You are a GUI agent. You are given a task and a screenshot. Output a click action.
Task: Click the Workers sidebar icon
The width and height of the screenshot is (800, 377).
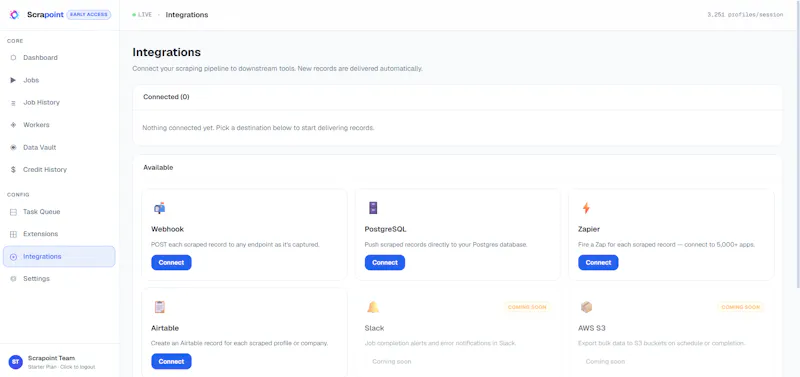(13, 125)
